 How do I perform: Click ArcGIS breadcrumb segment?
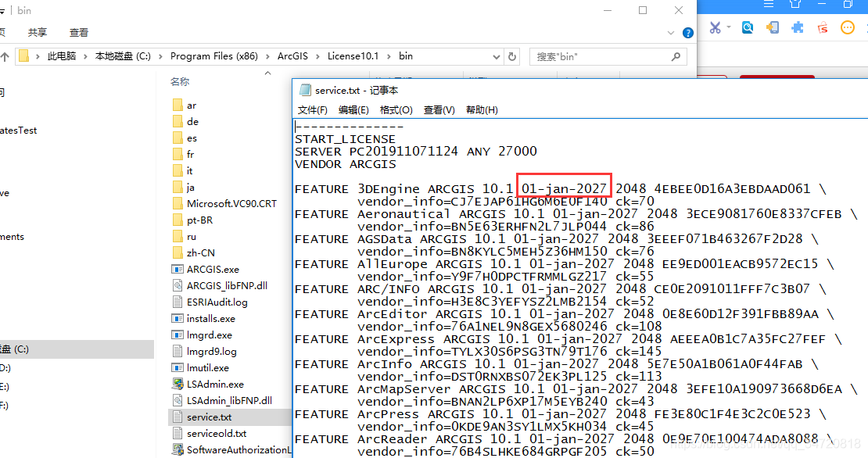coord(292,56)
